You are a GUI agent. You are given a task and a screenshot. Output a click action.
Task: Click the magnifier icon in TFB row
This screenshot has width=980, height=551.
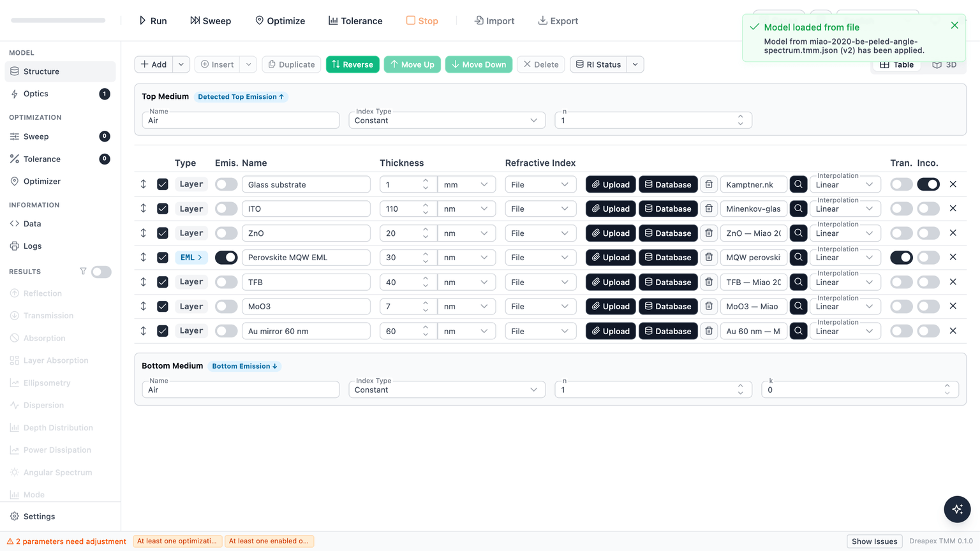(798, 282)
